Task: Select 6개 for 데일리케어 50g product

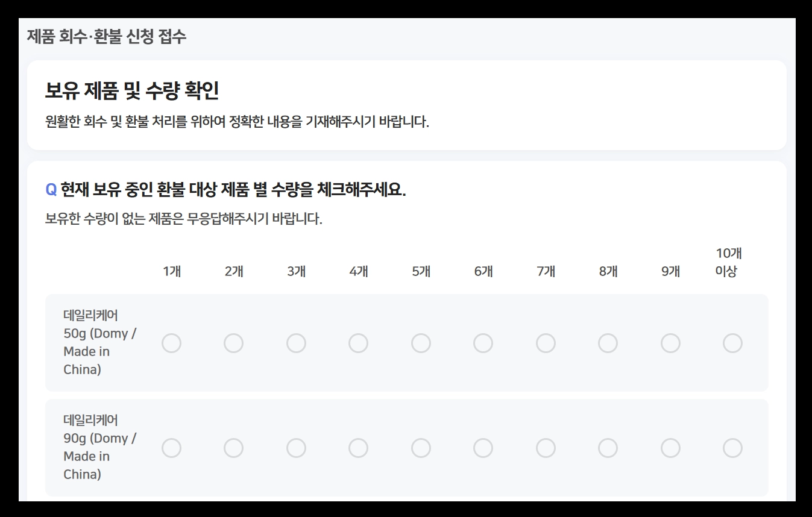Action: [x=483, y=343]
